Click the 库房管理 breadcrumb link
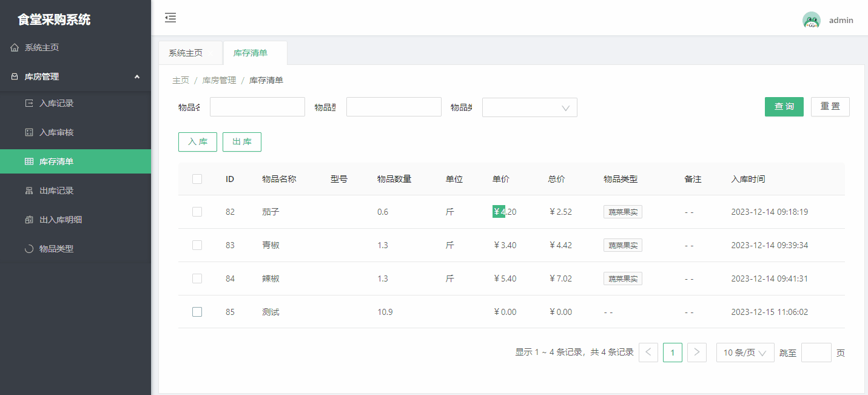 point(219,80)
